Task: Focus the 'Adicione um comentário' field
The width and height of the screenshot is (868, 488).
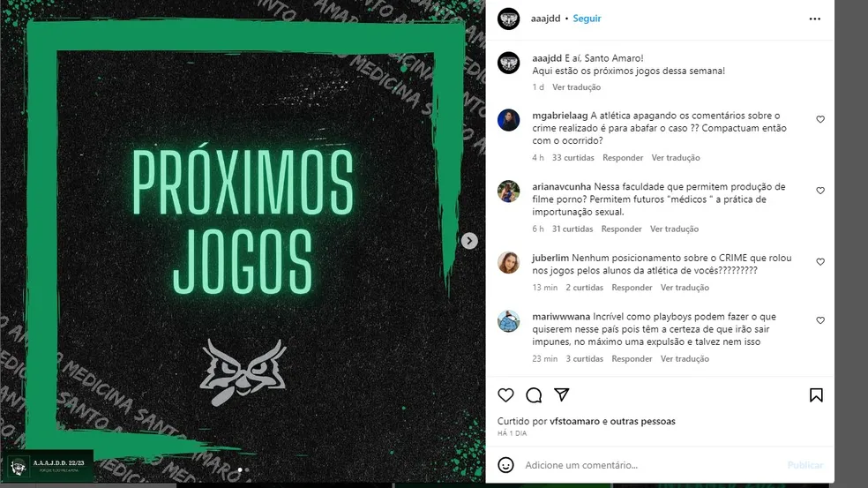Action: pos(652,465)
